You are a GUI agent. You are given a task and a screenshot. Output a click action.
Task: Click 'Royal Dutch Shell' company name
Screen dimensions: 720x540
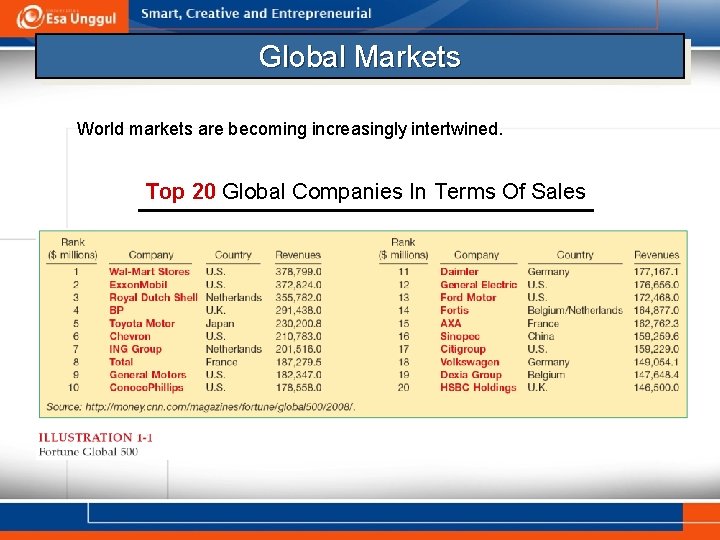(x=153, y=297)
